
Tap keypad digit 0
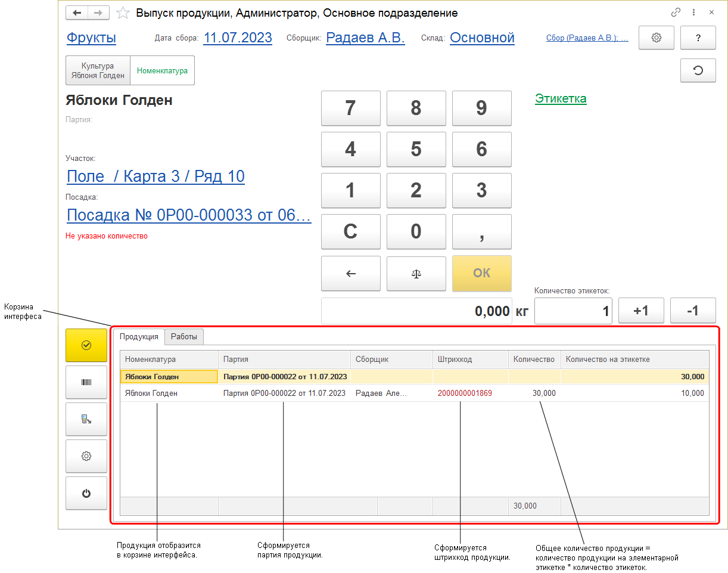(x=416, y=231)
